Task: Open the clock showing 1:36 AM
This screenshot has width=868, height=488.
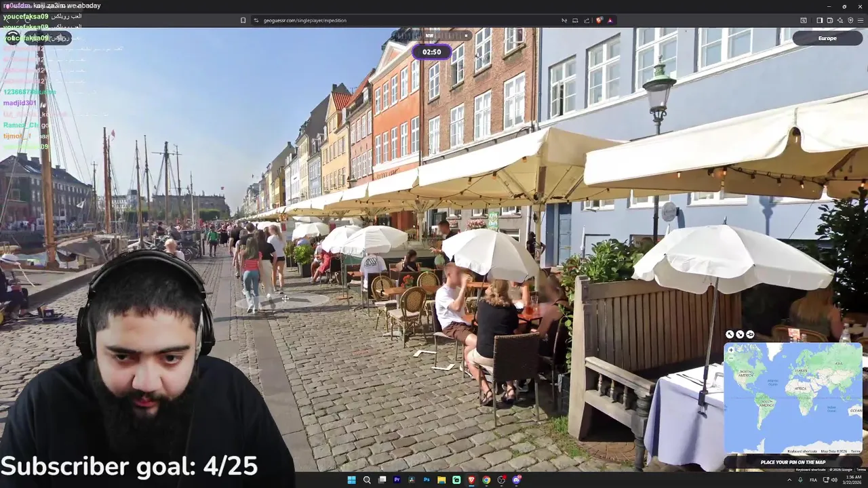Action: tap(852, 480)
